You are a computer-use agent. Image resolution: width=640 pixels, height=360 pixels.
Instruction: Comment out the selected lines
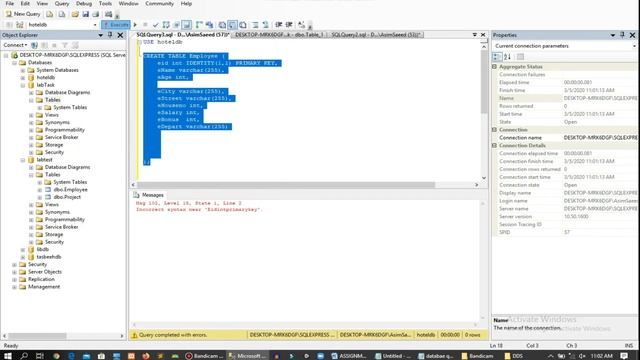(255, 25)
